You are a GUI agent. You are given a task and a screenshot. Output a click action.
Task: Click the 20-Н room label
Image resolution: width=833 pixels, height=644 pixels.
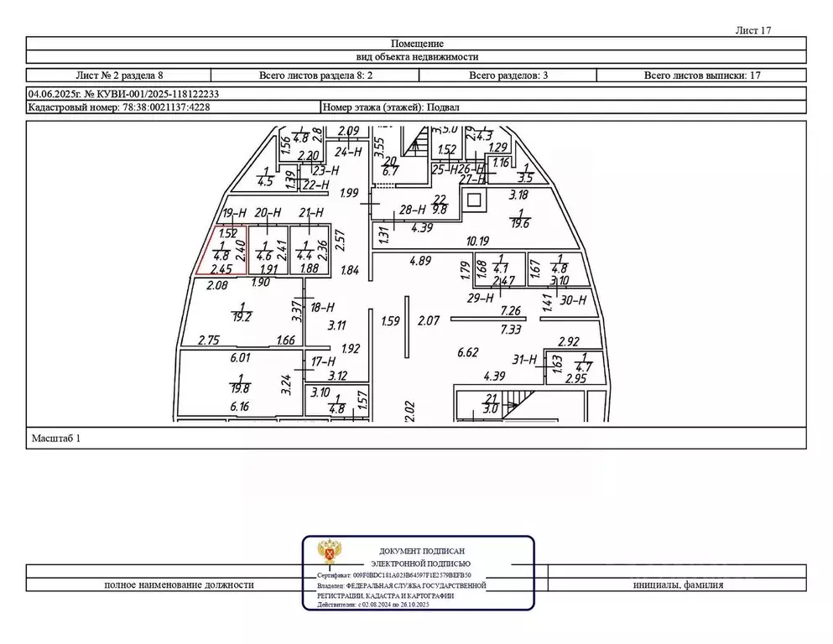267,214
